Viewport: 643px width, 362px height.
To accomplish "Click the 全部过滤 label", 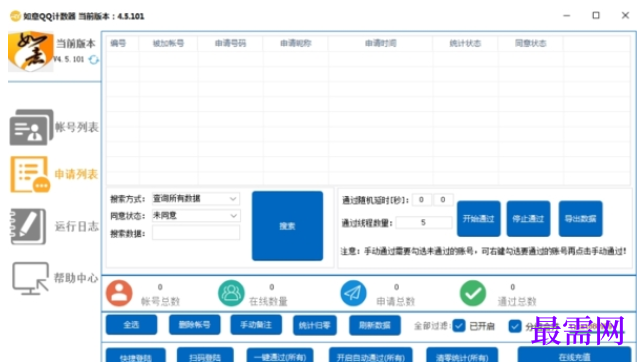I will click(x=431, y=326).
